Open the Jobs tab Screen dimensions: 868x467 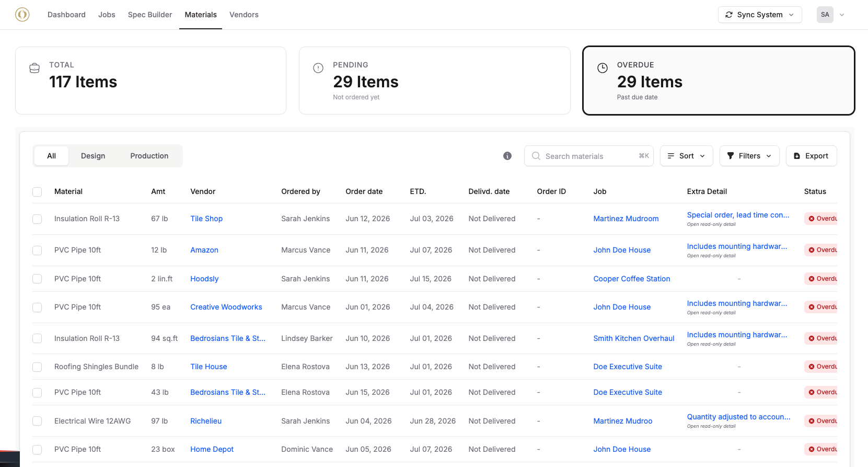coord(107,15)
